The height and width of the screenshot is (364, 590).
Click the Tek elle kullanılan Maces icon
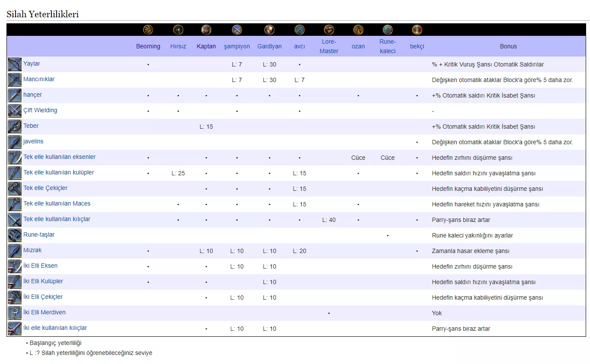[x=15, y=204]
